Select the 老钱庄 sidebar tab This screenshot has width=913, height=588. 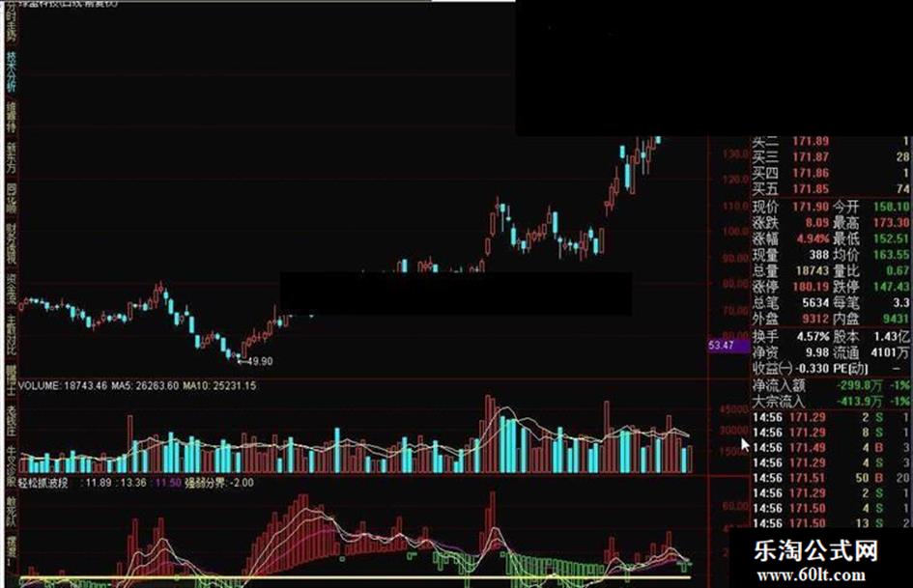(11, 423)
